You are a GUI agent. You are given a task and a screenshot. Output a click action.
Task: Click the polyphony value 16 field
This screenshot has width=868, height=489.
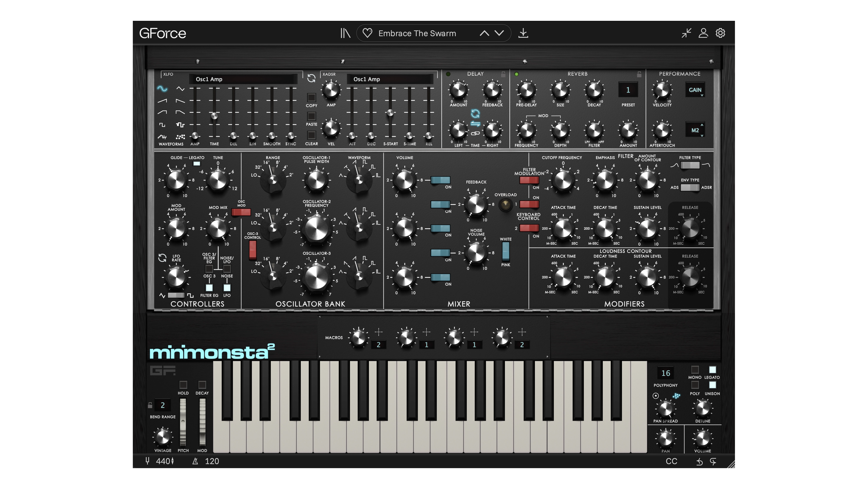coord(666,373)
